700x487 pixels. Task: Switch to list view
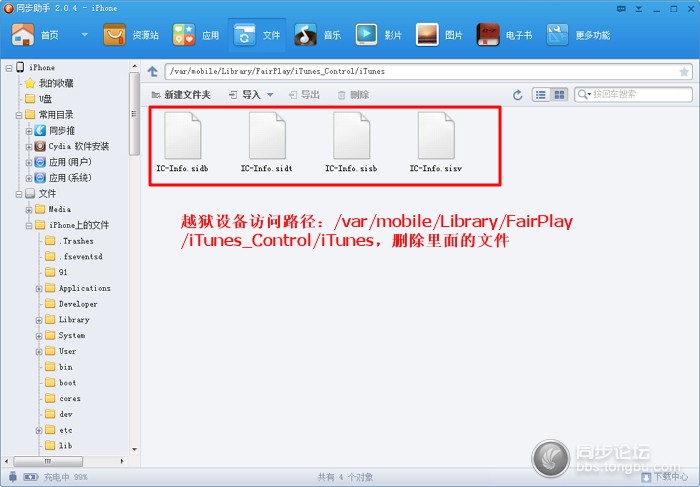tap(541, 95)
